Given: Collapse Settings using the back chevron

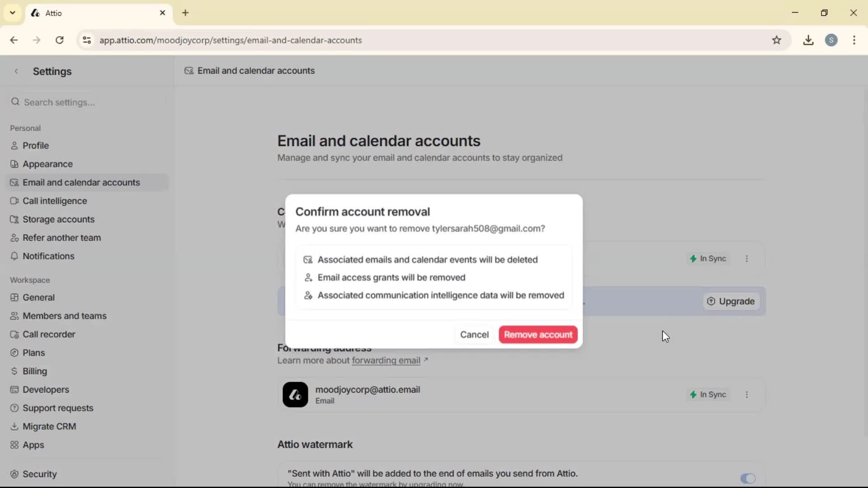Looking at the screenshot, I should [x=16, y=71].
